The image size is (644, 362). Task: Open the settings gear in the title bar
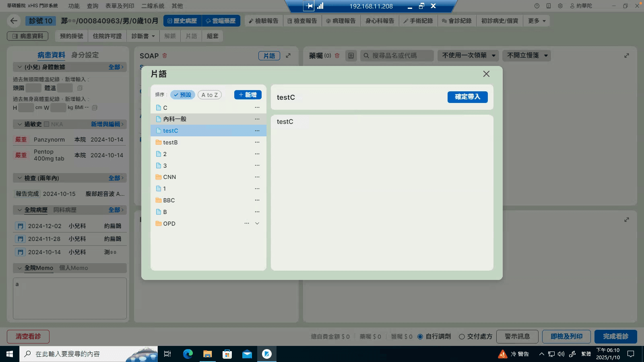[560, 6]
